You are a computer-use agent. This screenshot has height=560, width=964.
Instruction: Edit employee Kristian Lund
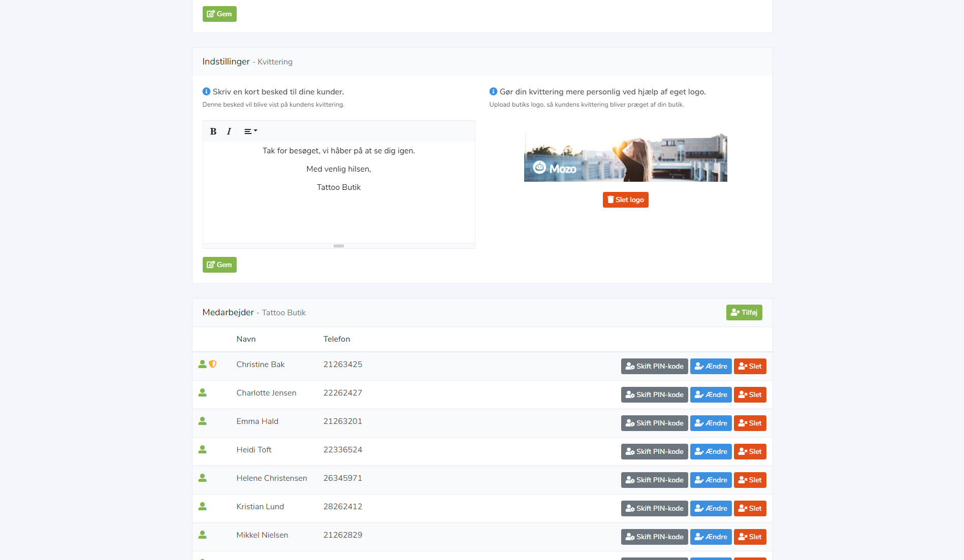[x=711, y=509]
